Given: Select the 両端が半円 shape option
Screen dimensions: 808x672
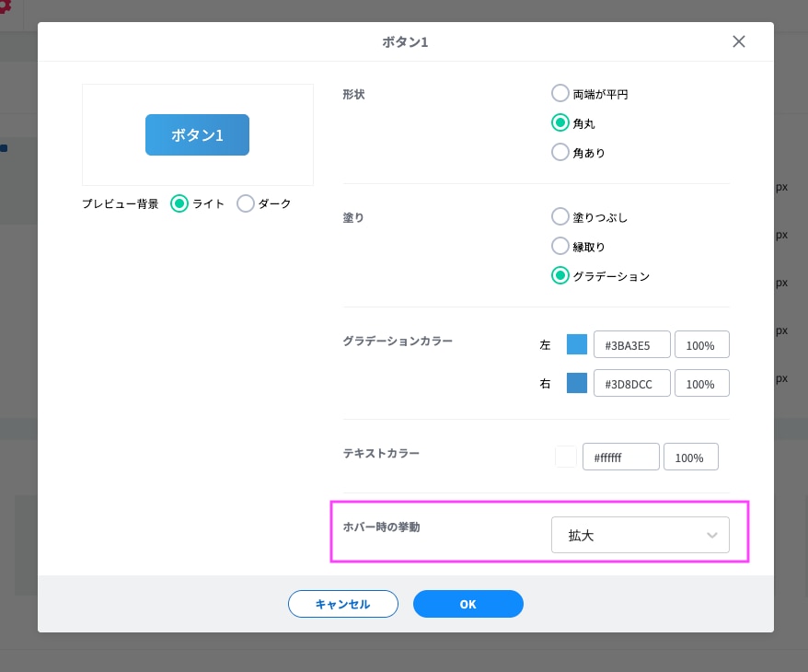Looking at the screenshot, I should [x=560, y=93].
